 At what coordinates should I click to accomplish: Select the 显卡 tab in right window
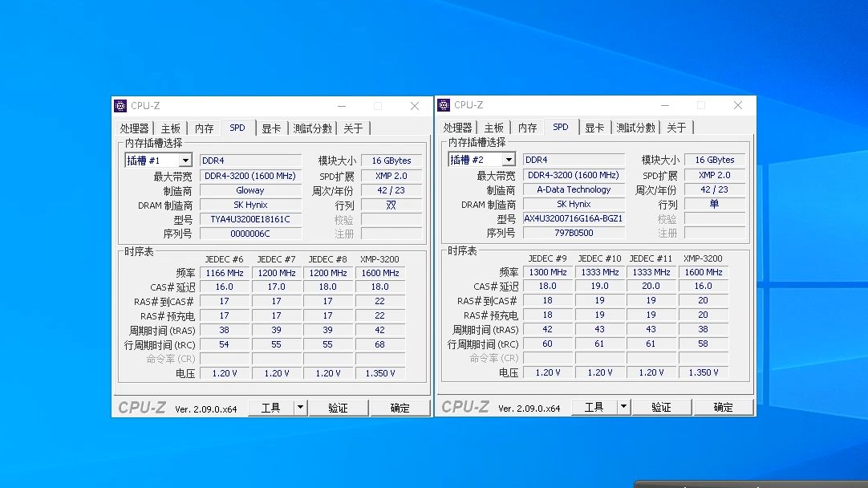pos(595,127)
